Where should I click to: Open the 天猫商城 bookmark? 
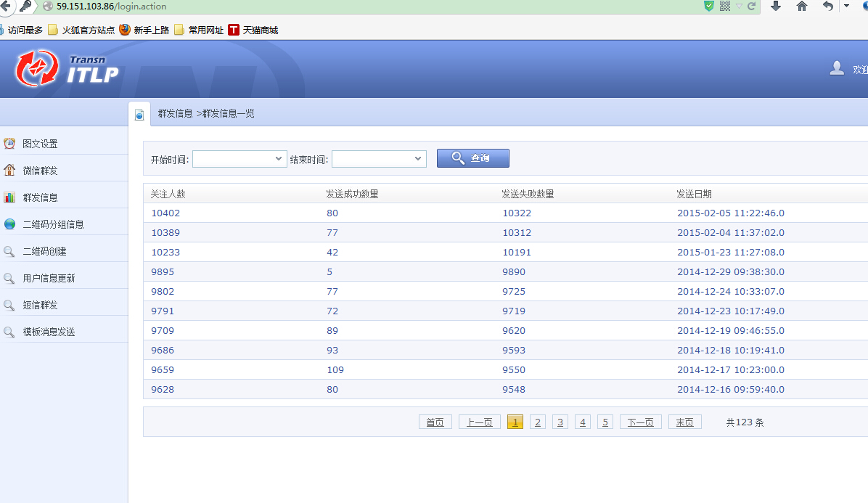click(253, 30)
